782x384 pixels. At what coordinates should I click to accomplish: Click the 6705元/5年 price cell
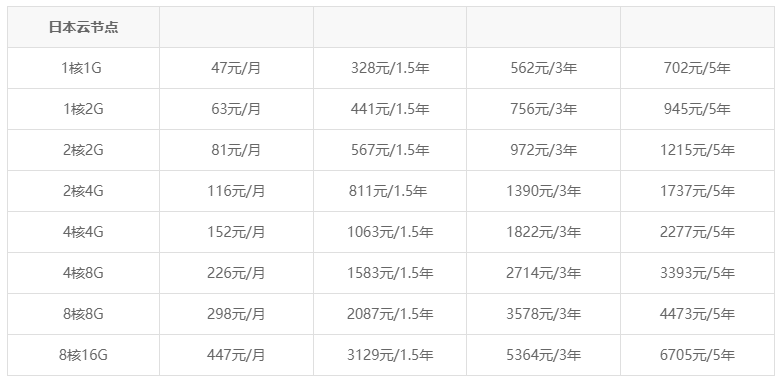[697, 355]
